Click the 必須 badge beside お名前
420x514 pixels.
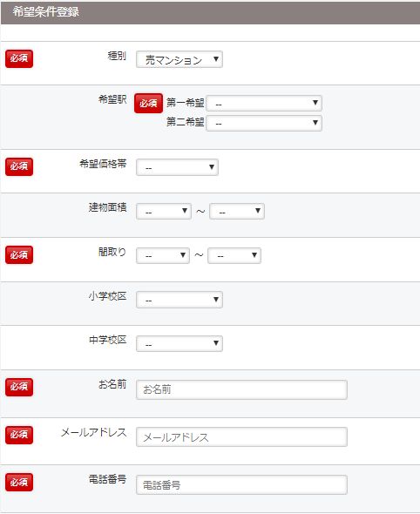[19, 387]
